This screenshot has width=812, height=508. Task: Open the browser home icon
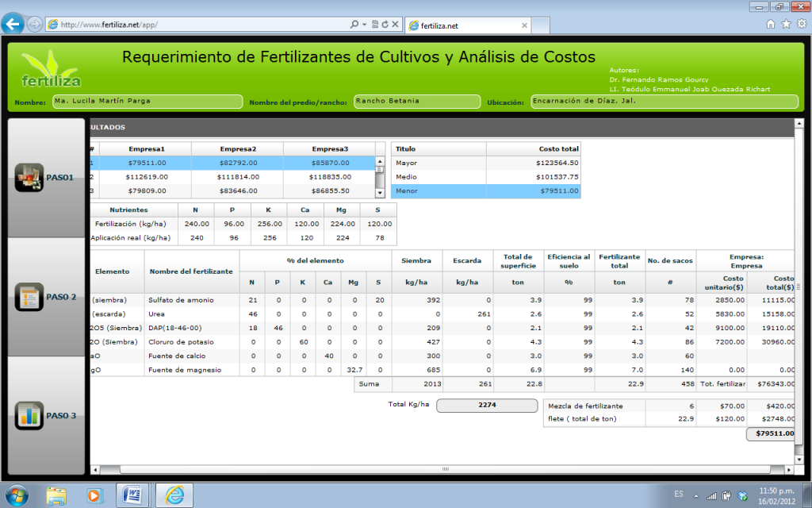(x=771, y=24)
